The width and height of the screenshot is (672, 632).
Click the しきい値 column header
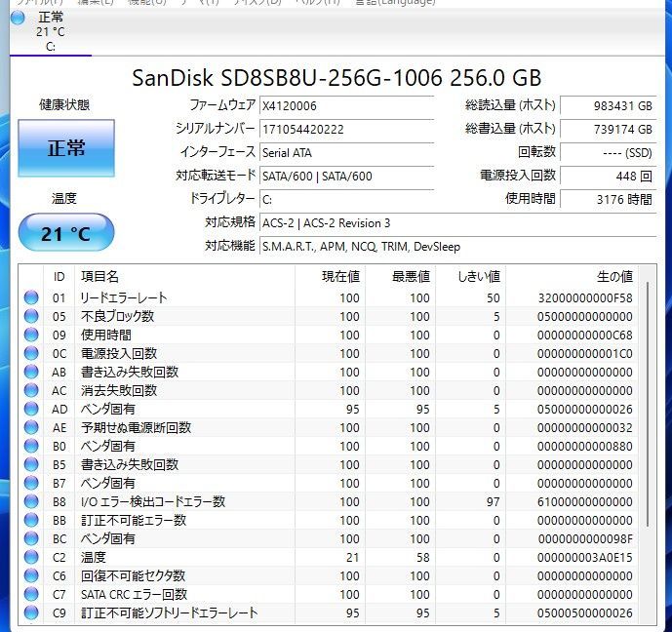tap(470, 276)
